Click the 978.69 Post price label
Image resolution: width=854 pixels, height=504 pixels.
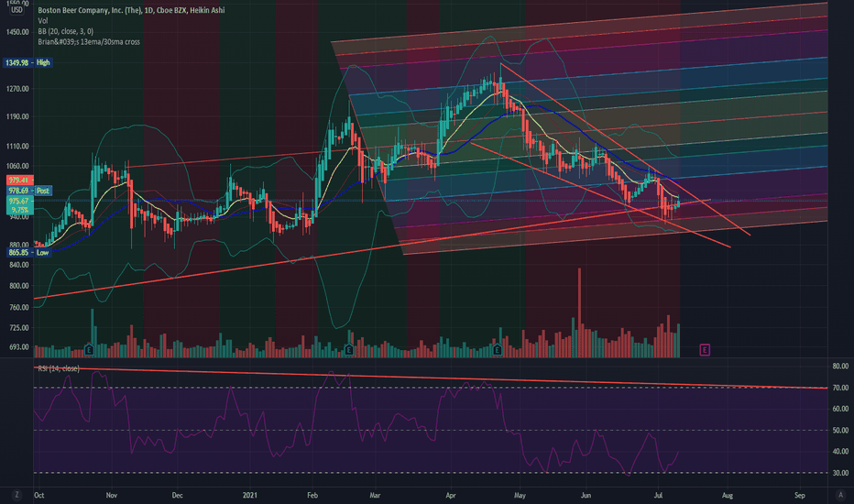29,191
